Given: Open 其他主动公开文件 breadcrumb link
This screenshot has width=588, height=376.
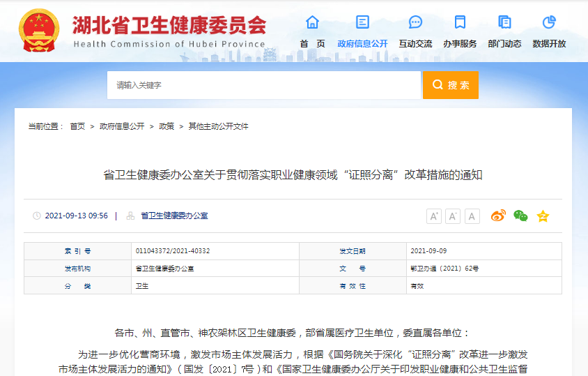Looking at the screenshot, I should (x=218, y=126).
